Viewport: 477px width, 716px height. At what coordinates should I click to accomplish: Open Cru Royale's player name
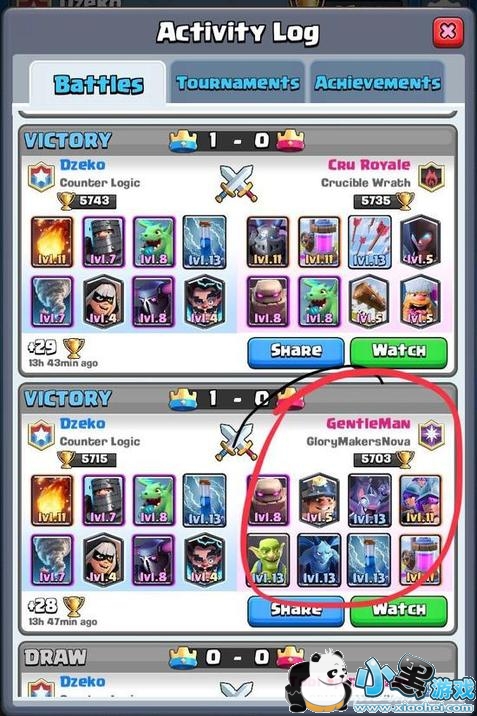369,165
